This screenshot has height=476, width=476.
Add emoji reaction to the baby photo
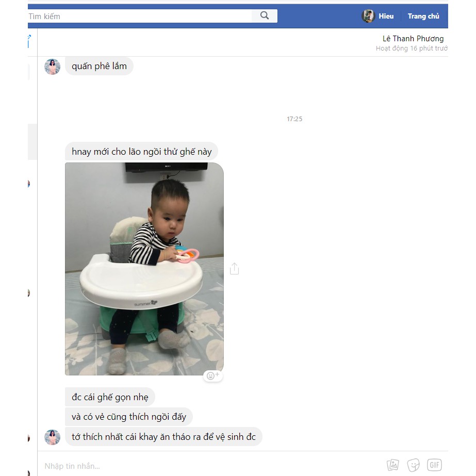point(213,376)
